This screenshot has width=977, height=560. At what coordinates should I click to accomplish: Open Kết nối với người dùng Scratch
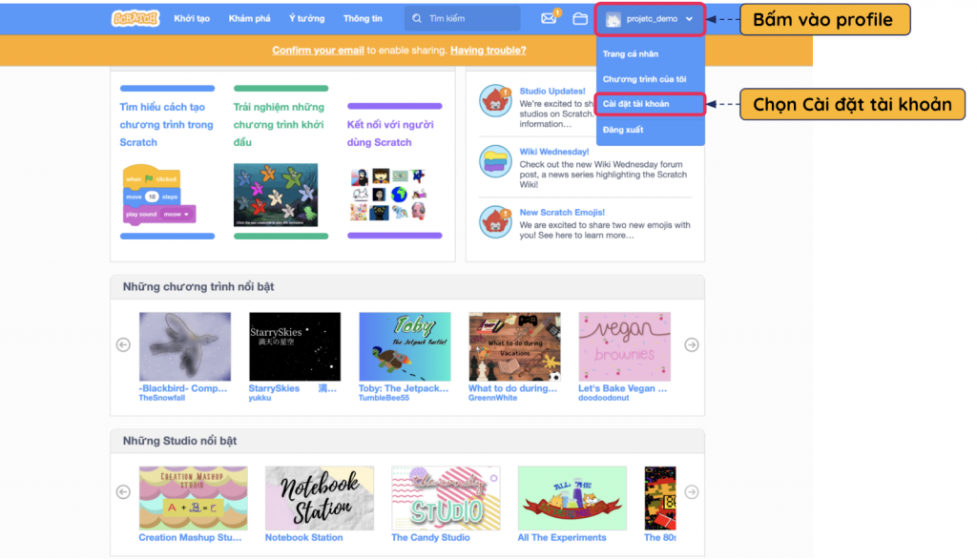tap(390, 134)
